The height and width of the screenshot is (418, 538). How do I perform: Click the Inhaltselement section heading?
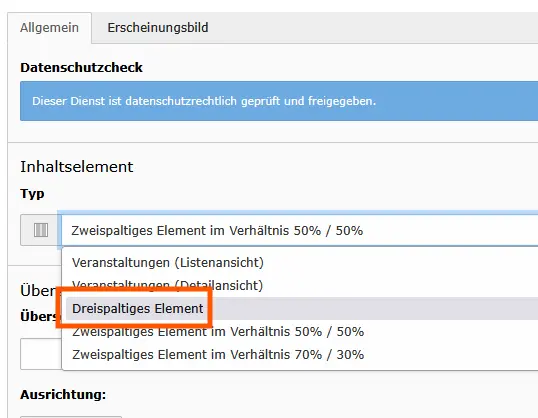[x=77, y=167]
